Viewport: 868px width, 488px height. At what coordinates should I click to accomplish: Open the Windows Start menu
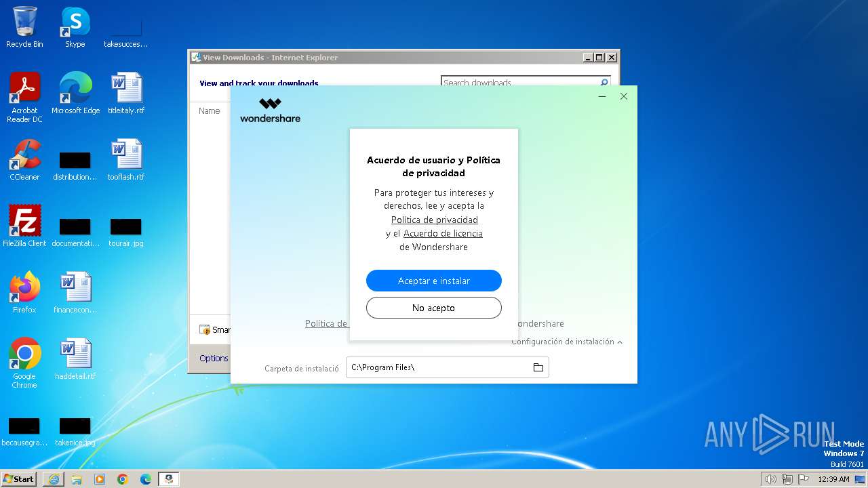18,479
